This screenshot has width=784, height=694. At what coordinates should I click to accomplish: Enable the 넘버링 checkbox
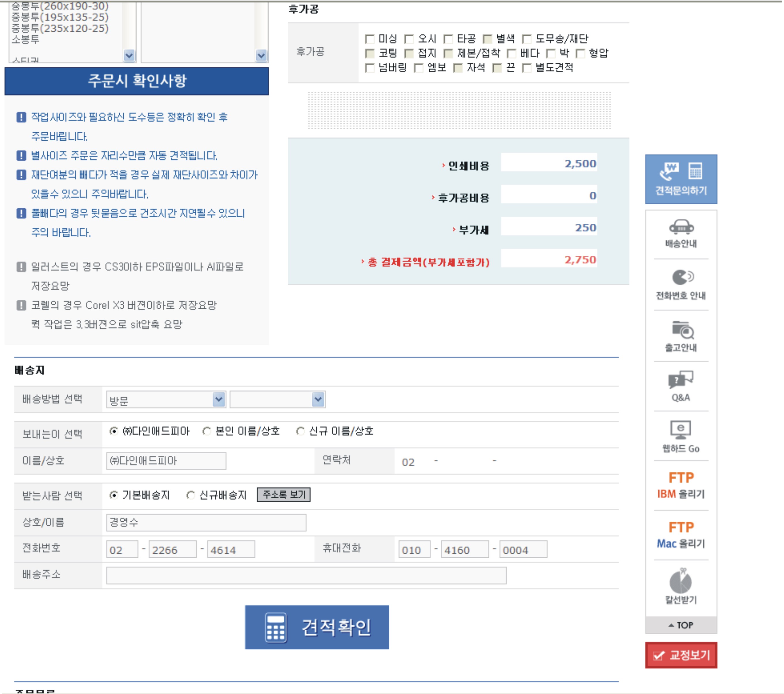click(x=370, y=68)
